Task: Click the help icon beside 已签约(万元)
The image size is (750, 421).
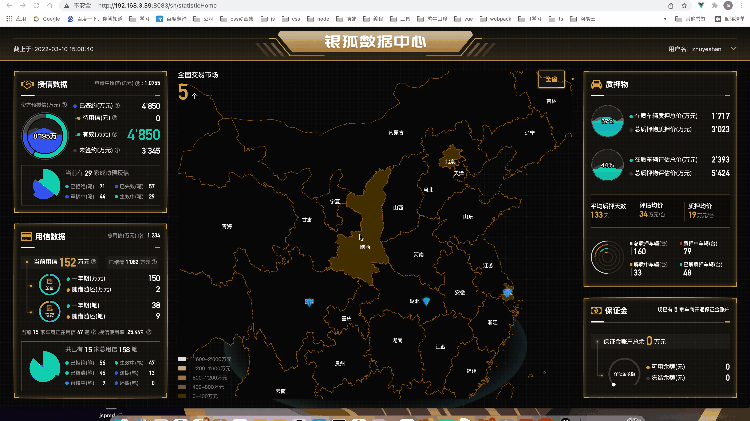Action: click(x=118, y=106)
